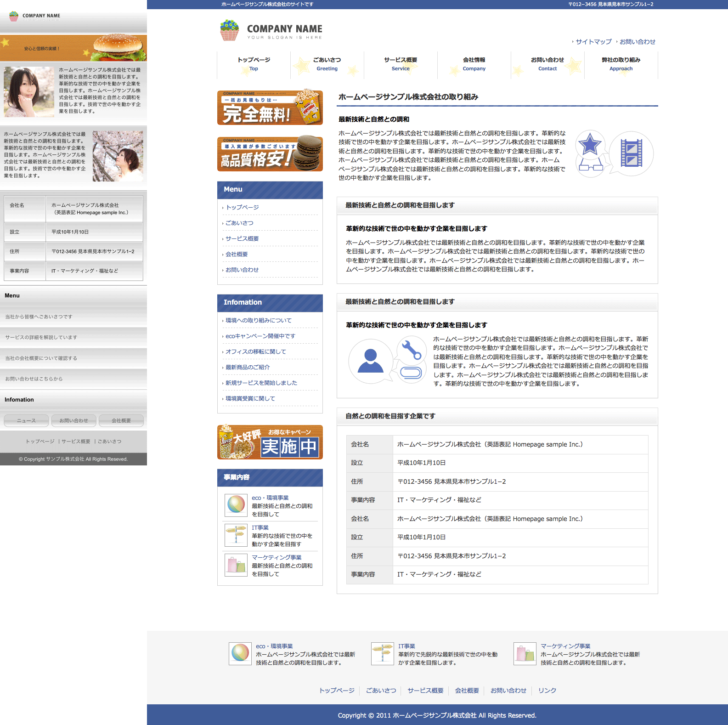Click the beach ball icon in sidebar 事業内容
This screenshot has width=728, height=725.
(x=236, y=505)
